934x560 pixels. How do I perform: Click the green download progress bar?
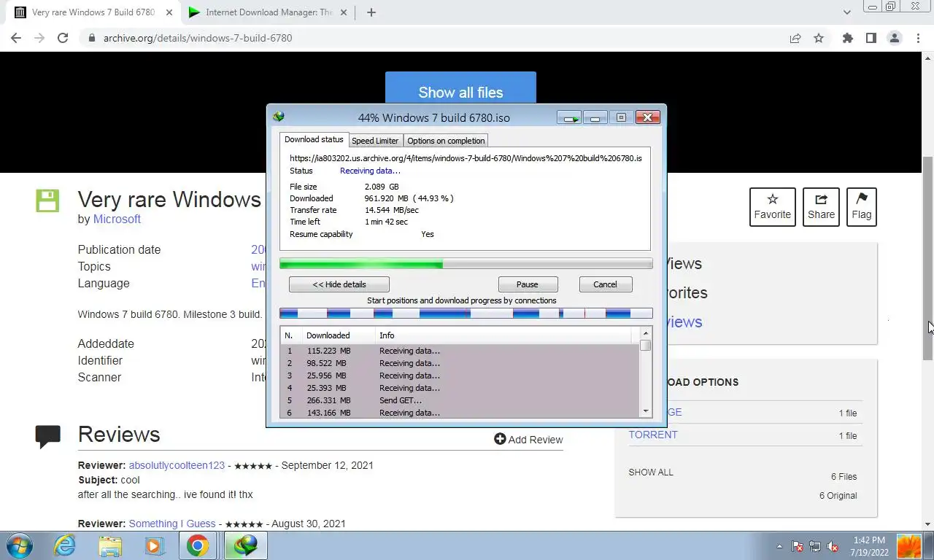click(x=466, y=264)
